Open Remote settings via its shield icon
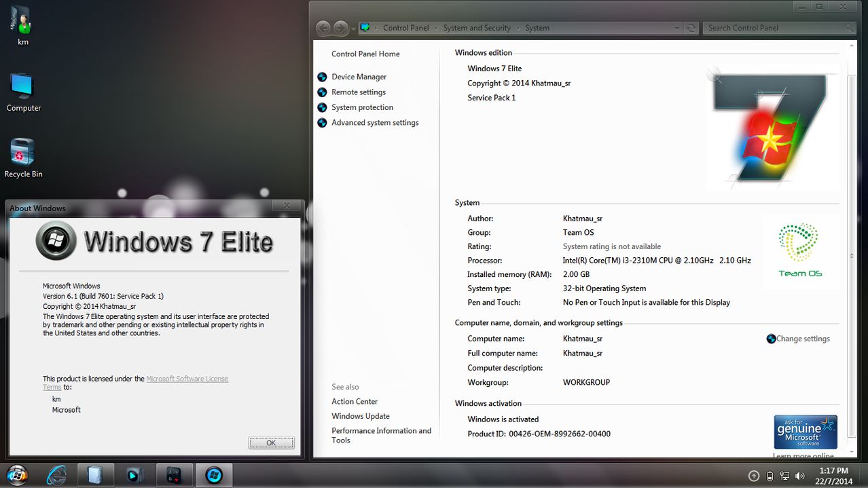This screenshot has width=868, height=488. tap(321, 92)
